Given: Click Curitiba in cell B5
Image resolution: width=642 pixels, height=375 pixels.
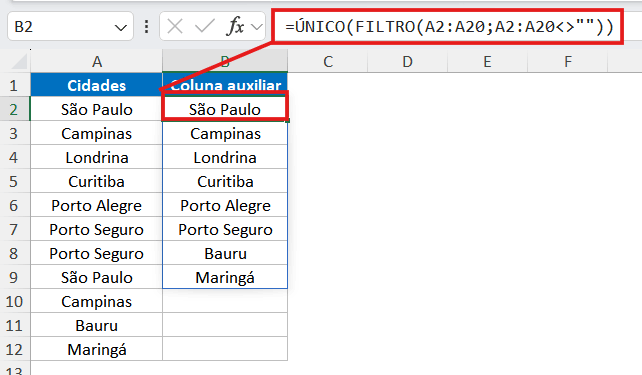Looking at the screenshot, I should [225, 181].
